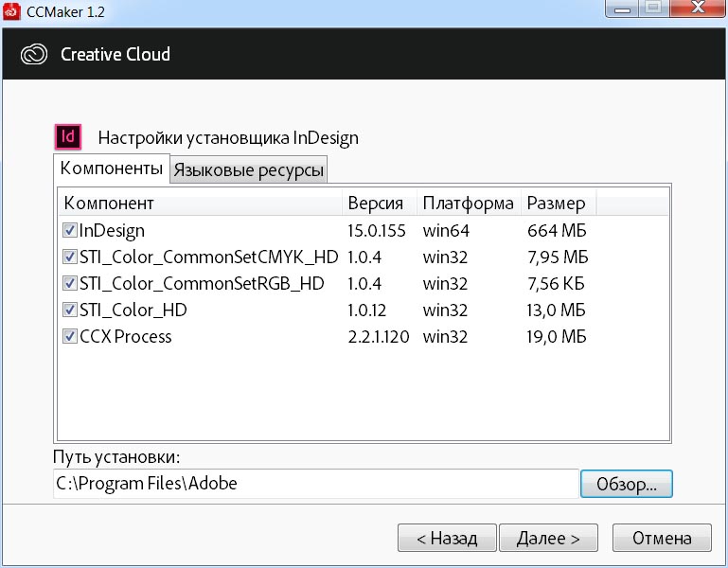This screenshot has height=568, width=728.
Task: Click the 7,56 КБ size cell
Action: tap(556, 283)
